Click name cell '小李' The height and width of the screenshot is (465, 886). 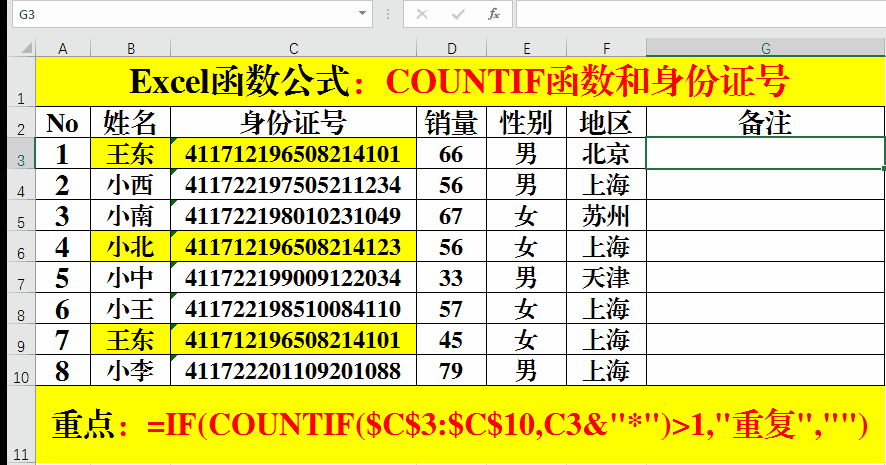[131, 371]
